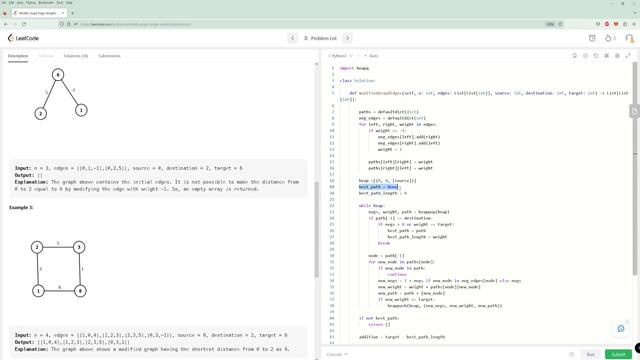Click the description panel scrollbar

pos(316,229)
